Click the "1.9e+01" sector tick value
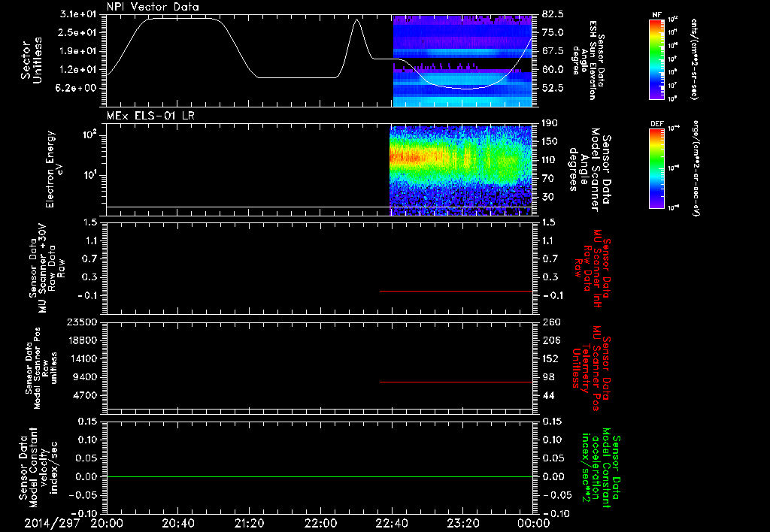The height and width of the screenshot is (532, 770). (x=78, y=51)
